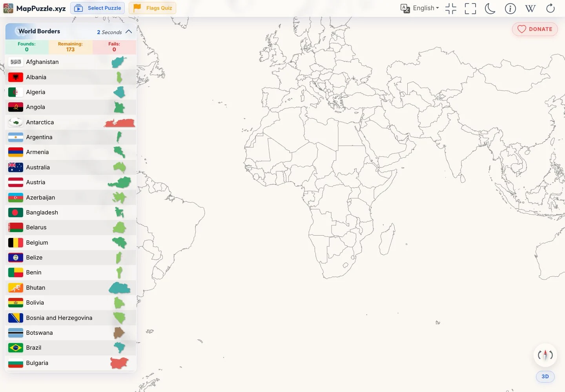This screenshot has height=392, width=565.
Task: Click the Bhutan flag icon
Action: pos(16,288)
